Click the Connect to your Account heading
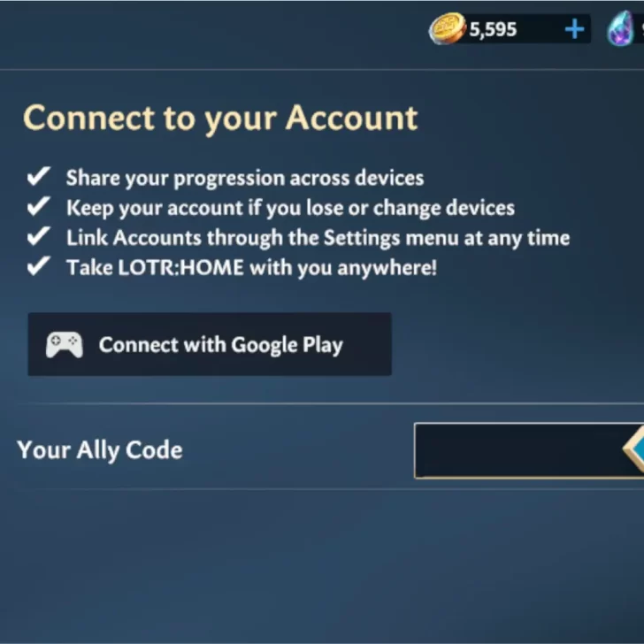The width and height of the screenshot is (644, 644). [x=220, y=119]
